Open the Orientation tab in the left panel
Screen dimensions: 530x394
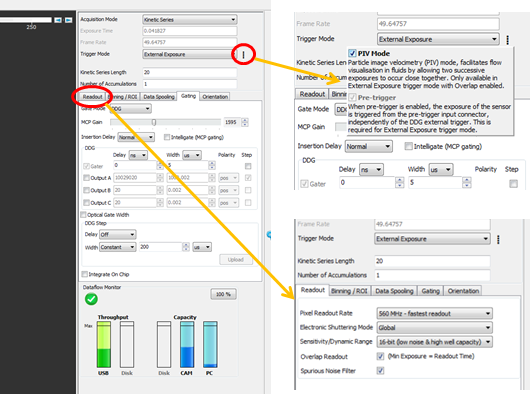pos(215,97)
